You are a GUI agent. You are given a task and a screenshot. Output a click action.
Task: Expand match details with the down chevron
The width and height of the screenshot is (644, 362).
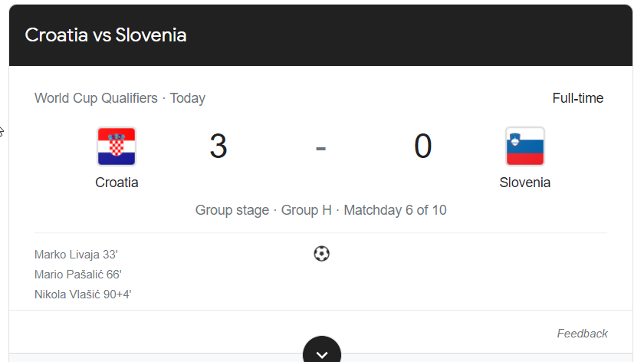pyautogui.click(x=322, y=353)
